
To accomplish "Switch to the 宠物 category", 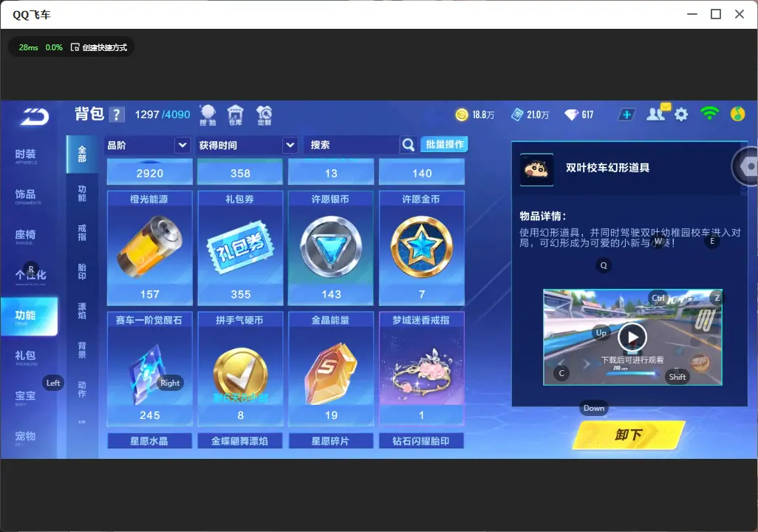I will (26, 437).
